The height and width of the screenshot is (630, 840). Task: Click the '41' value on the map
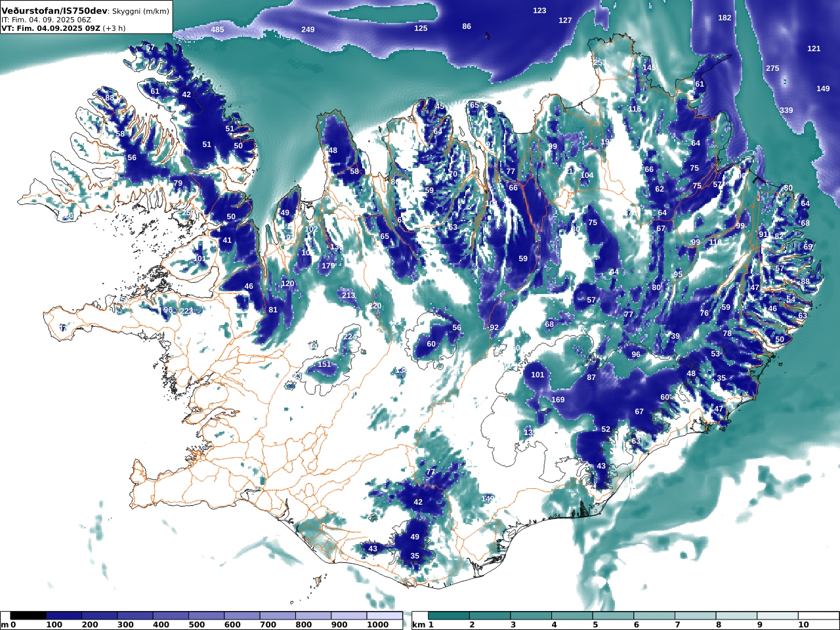tap(227, 240)
